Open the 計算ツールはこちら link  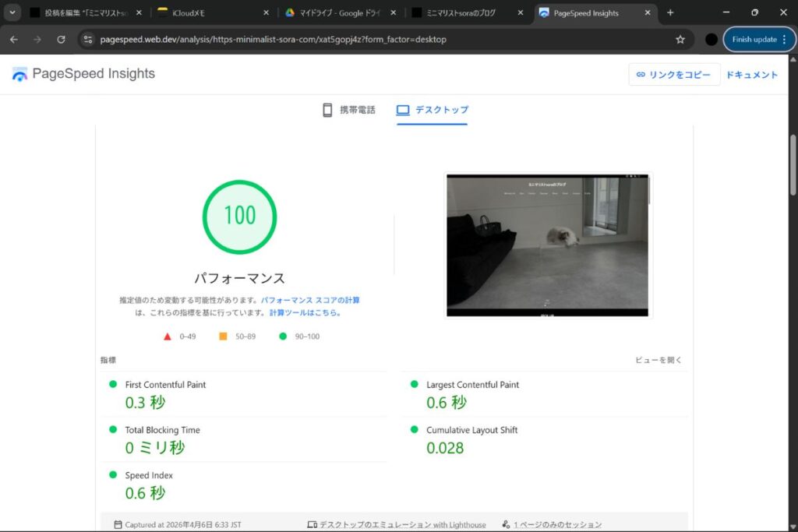pyautogui.click(x=305, y=312)
